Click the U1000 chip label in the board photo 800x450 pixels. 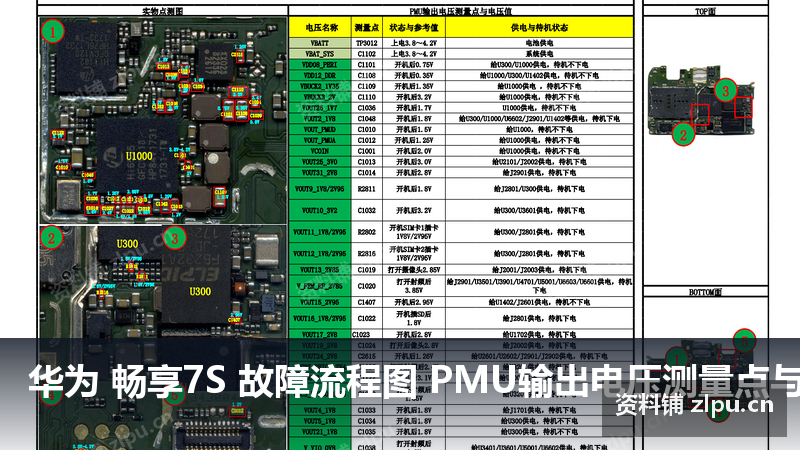pos(139,156)
